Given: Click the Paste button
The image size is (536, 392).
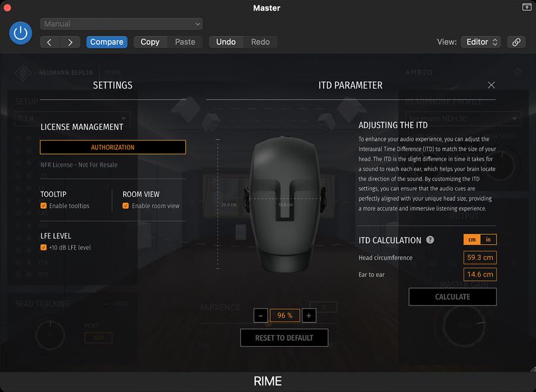Looking at the screenshot, I should (185, 42).
